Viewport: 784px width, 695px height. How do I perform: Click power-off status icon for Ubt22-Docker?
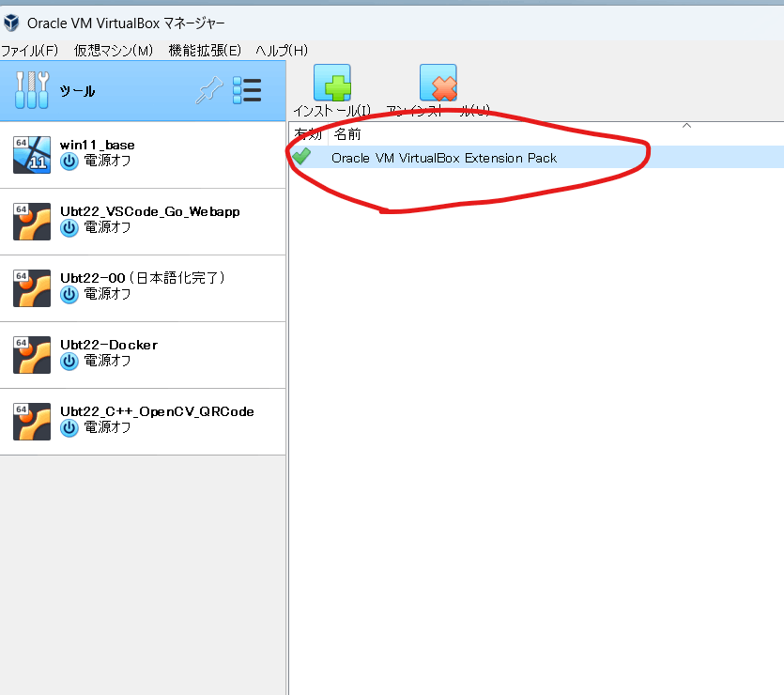pos(69,362)
